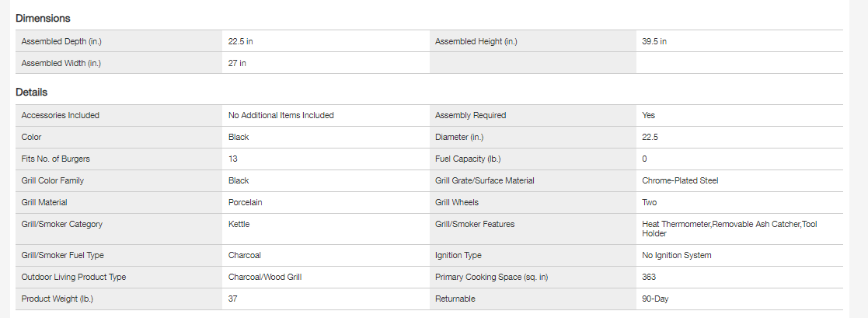Screen dimensions: 868x318
Task: Click the No Ignition System value
Action: click(x=676, y=255)
